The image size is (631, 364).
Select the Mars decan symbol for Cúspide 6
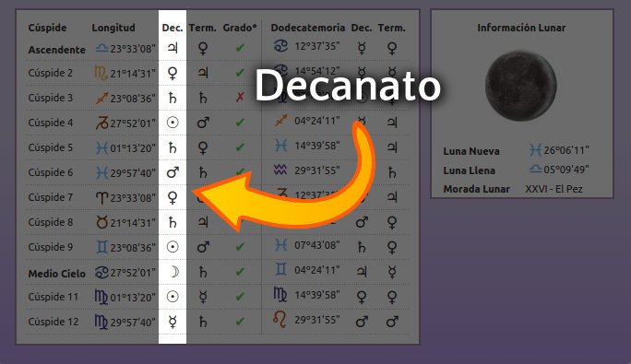(x=173, y=172)
